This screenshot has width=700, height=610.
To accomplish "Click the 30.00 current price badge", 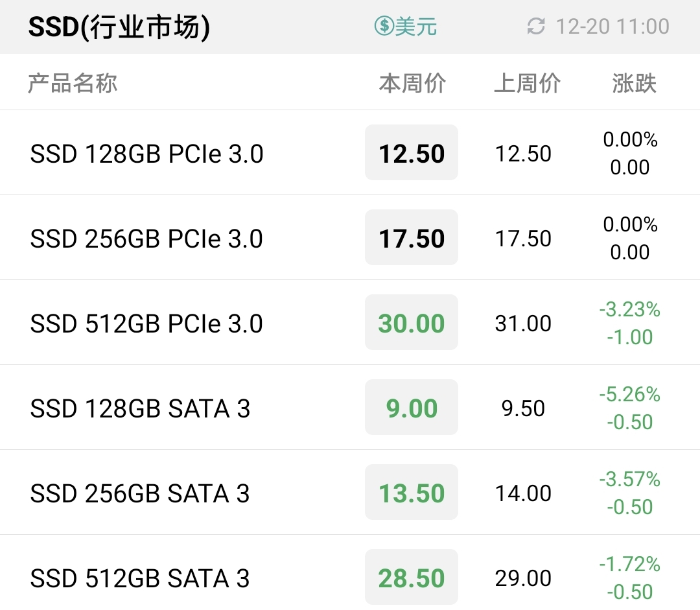I will [x=412, y=322].
